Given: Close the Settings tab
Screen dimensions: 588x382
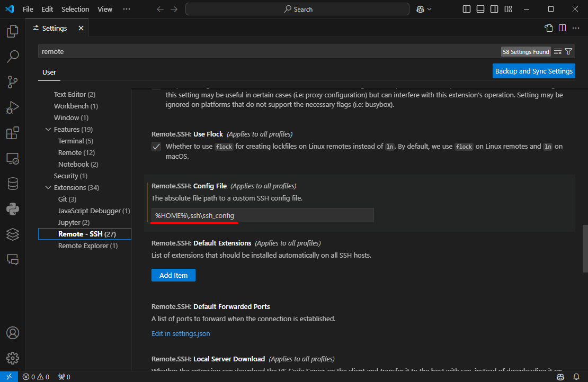Looking at the screenshot, I should [x=81, y=28].
